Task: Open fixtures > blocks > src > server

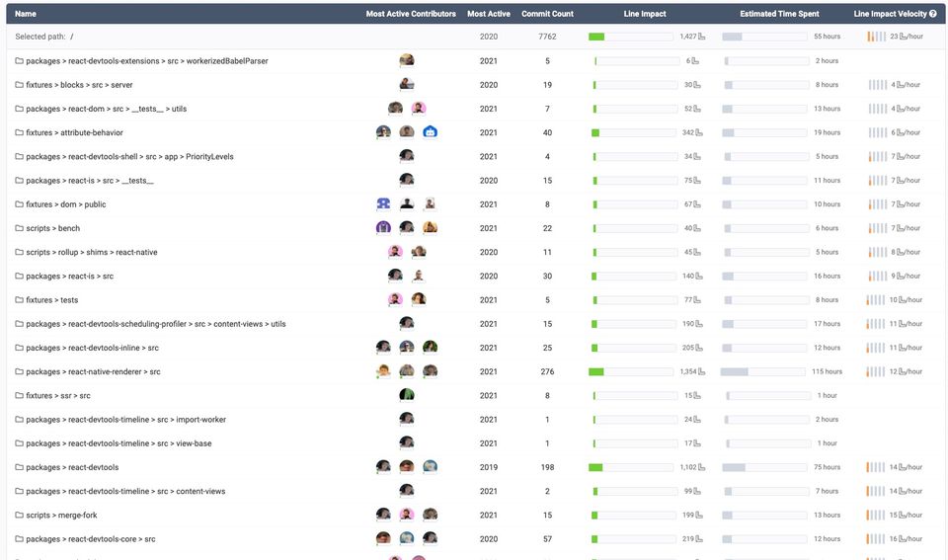Action: [79, 85]
